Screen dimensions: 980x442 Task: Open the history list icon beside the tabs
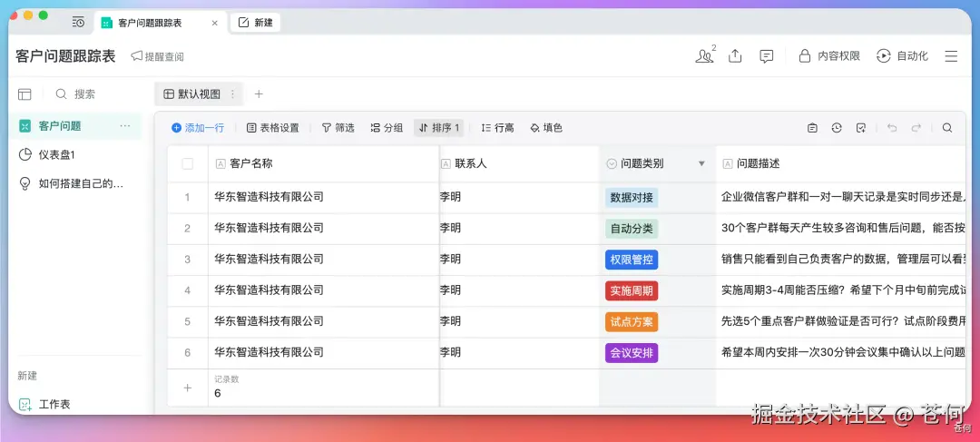tap(78, 23)
